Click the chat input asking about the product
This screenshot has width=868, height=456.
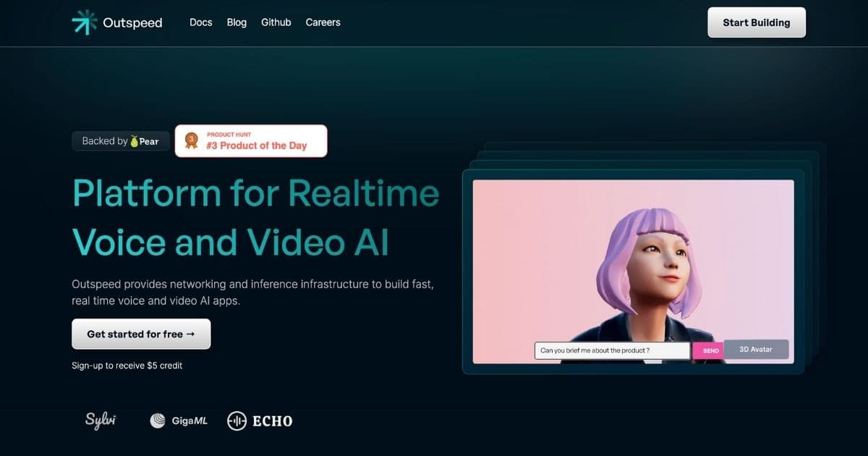click(x=613, y=350)
